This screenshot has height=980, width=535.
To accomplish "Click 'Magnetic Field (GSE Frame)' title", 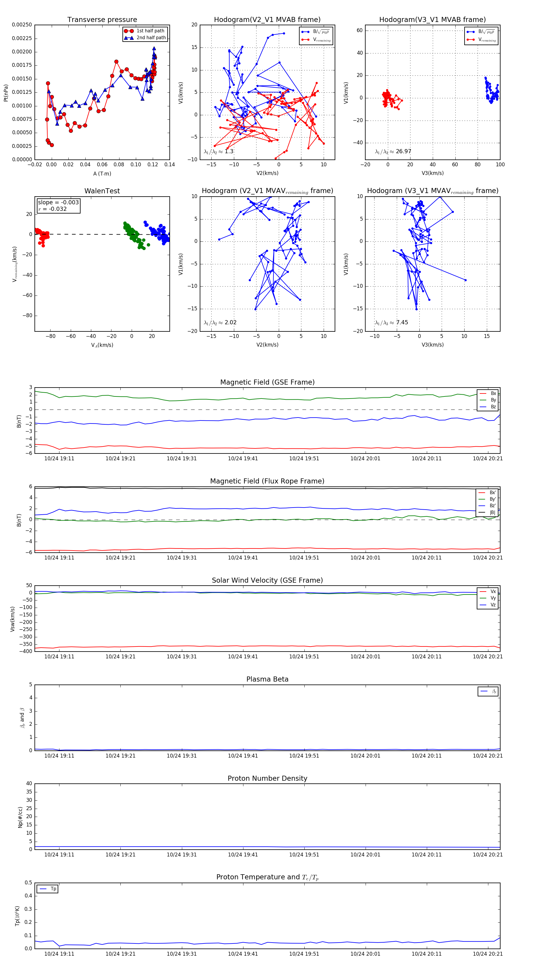I will click(x=267, y=382).
